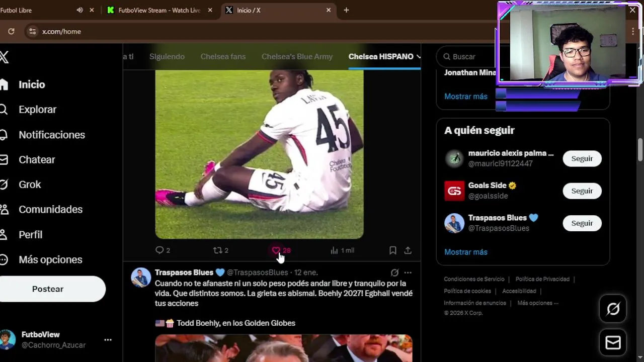Open site information icon in address bar
The image size is (644, 362).
[x=32, y=31]
